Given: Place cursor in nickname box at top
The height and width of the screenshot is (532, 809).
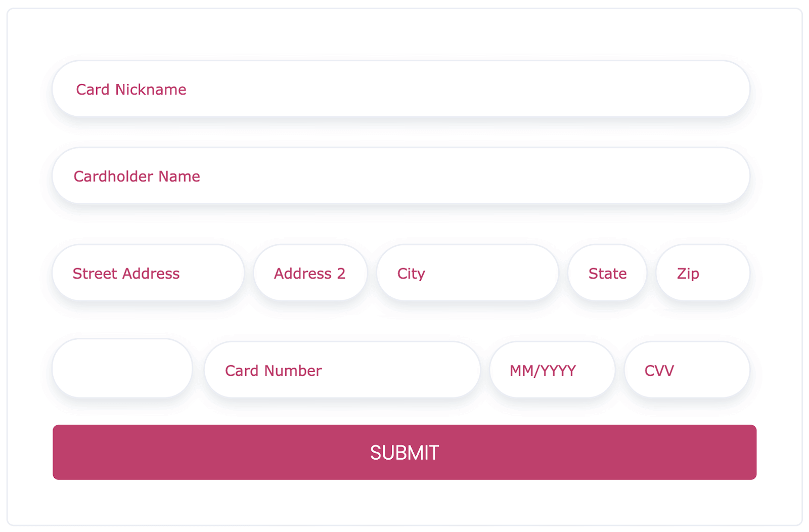Looking at the screenshot, I should point(401,89).
